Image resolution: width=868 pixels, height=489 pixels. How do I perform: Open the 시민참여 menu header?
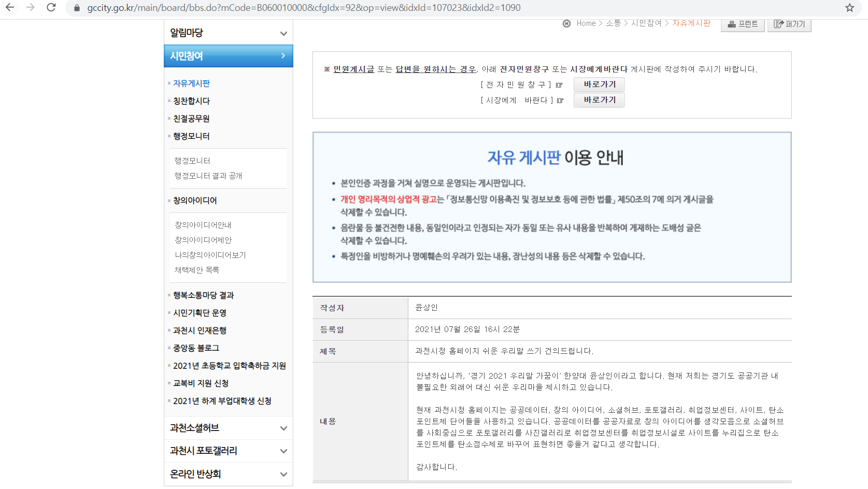228,56
